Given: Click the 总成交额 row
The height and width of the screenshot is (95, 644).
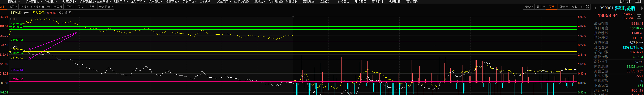Looking at the screenshot, I should point(618,47).
